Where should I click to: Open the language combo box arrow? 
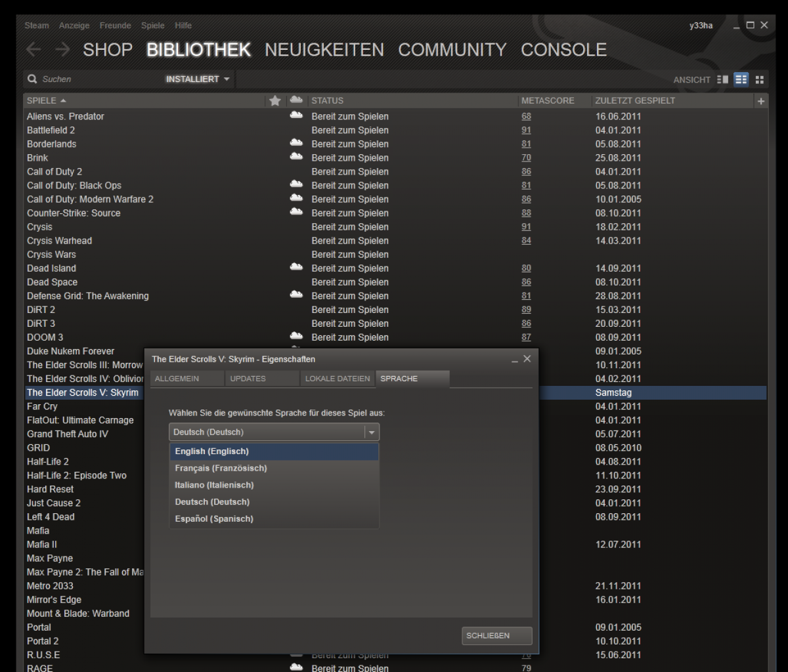click(372, 432)
